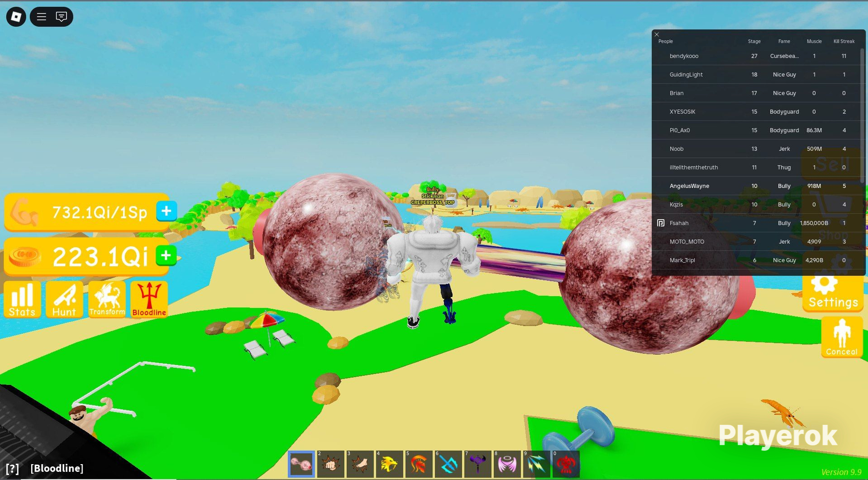Click XYESOSIK's Bodyguard fame title
The image size is (868, 480).
point(785,112)
